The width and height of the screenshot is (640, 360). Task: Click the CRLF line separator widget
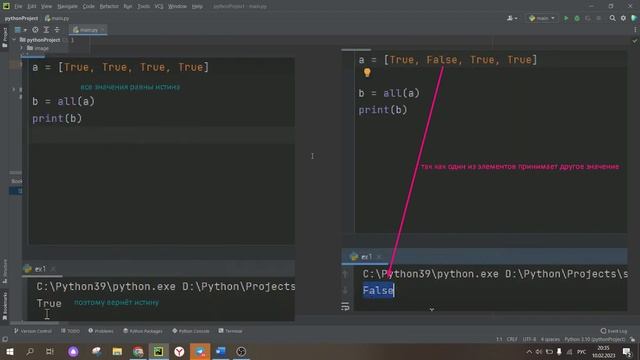point(512,340)
